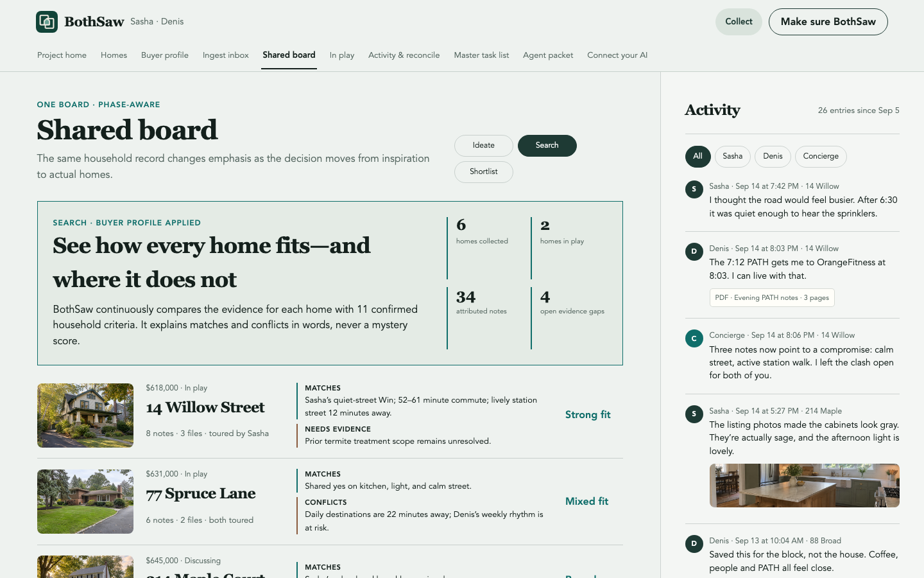Filter activity by Denis
Screen dimensions: 924x578
click(773, 157)
